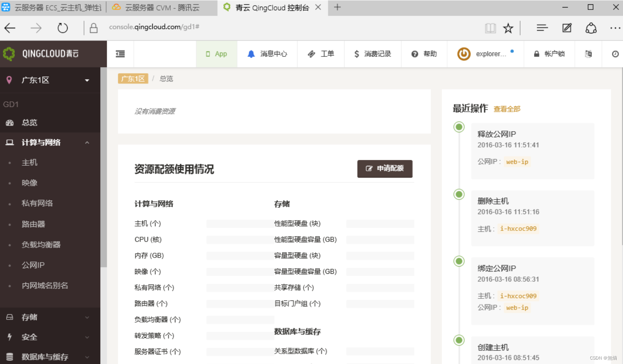Click 查看全部 link beside 最近操作
623x364 pixels.
tap(507, 109)
